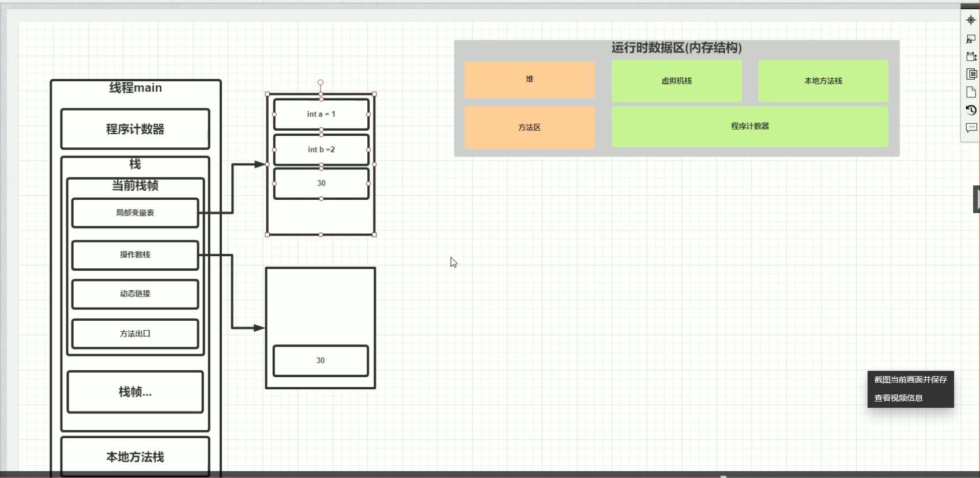The image size is (980, 478).
Task: Open the metrics dimensions panel icon
Action: (x=971, y=56)
